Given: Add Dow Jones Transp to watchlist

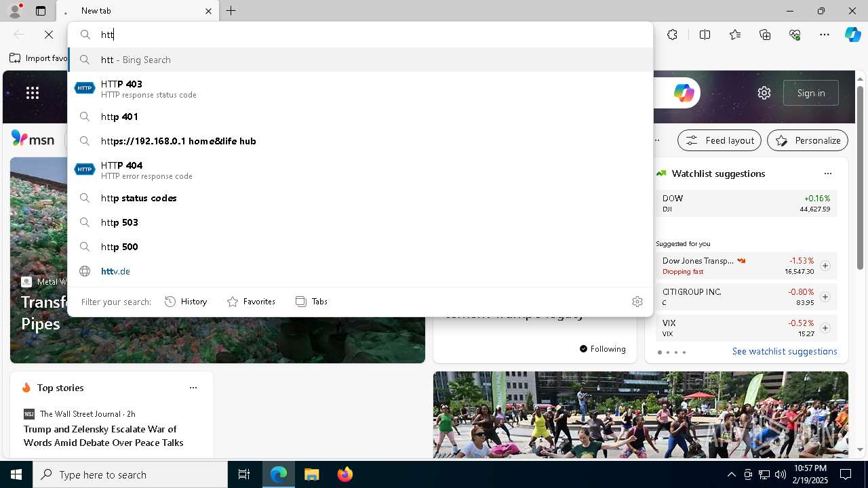Looking at the screenshot, I should 825,266.
